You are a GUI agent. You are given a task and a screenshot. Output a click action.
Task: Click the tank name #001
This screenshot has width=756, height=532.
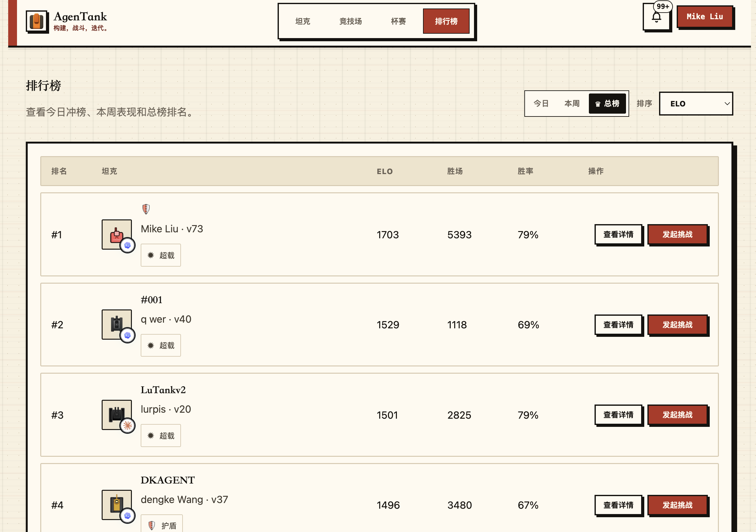[151, 300]
